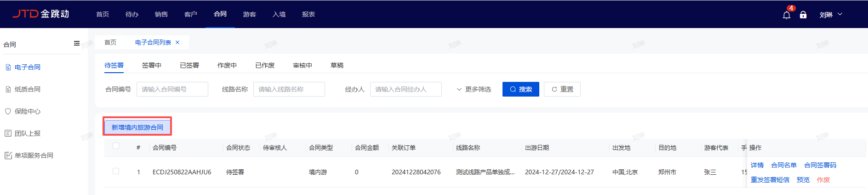The height and width of the screenshot is (195, 868).
Task: Open 单项服务合同 in the sidebar
Action: (x=34, y=155)
